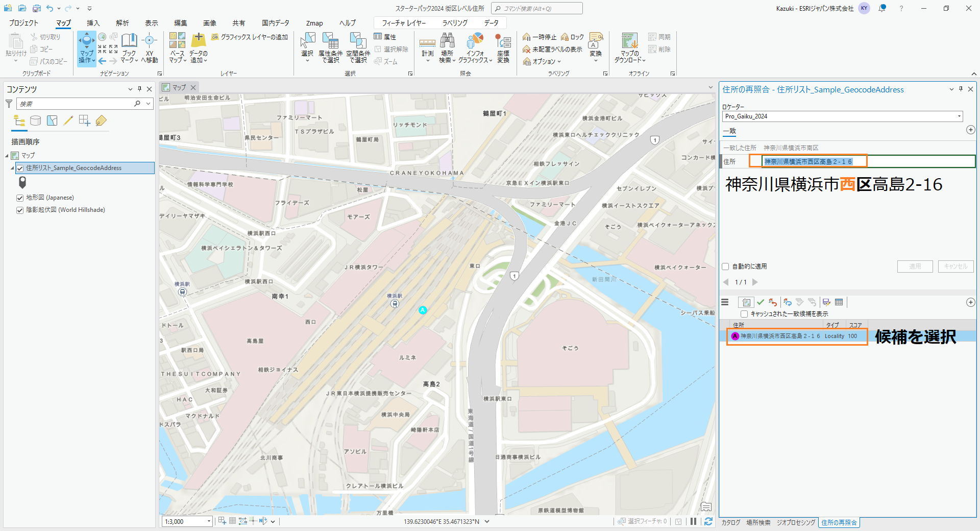980x531 pixels.
Task: Open the hamburger menu in rematch pane
Action: point(725,302)
